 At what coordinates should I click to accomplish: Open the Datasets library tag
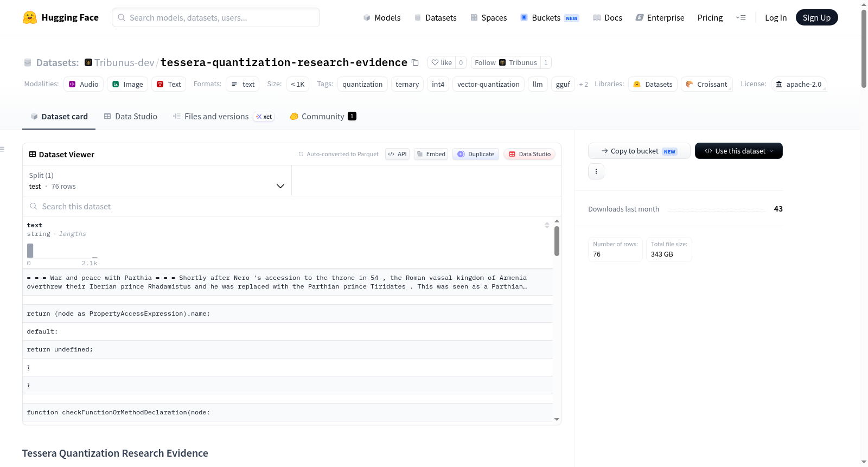(653, 84)
